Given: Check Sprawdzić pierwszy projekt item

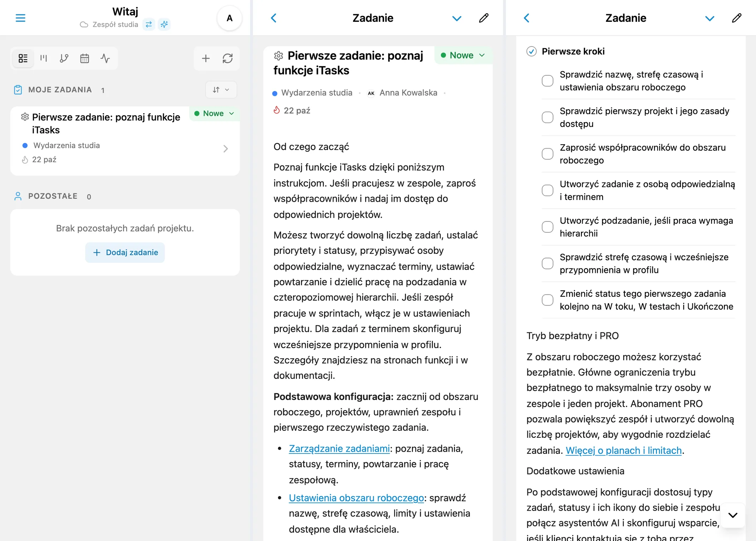Looking at the screenshot, I should click(547, 117).
